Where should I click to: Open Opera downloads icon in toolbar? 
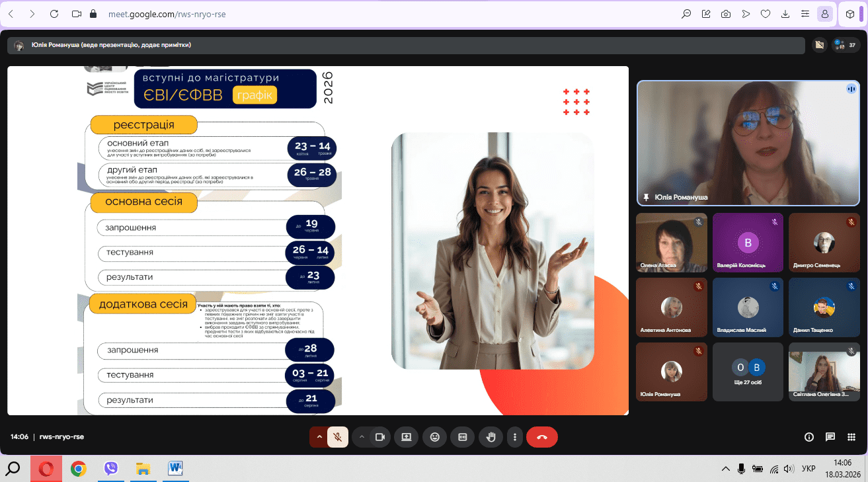tap(785, 14)
